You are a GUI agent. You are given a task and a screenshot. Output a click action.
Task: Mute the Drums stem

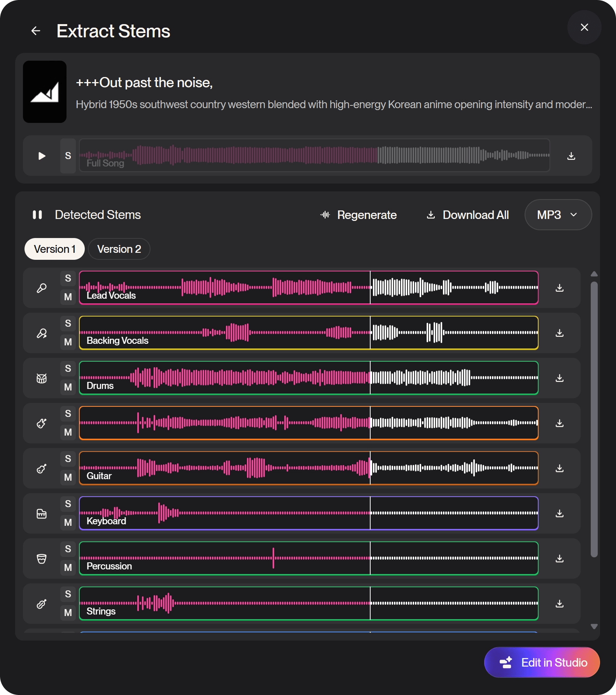[68, 387]
